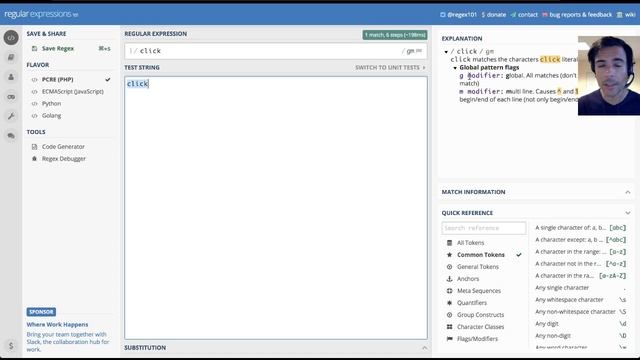Open the regex editor sidebar icon

11,38
